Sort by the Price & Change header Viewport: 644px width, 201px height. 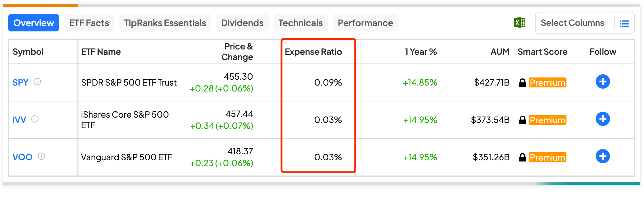click(237, 52)
